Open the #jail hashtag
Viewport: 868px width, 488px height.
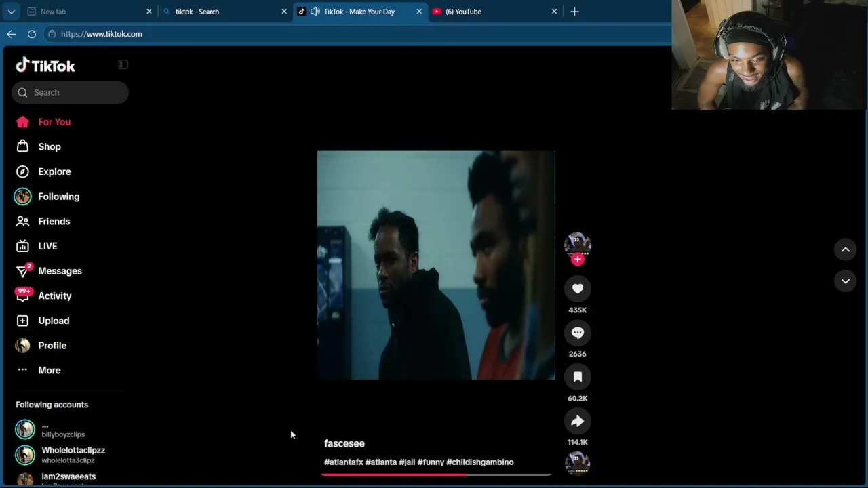tap(407, 462)
